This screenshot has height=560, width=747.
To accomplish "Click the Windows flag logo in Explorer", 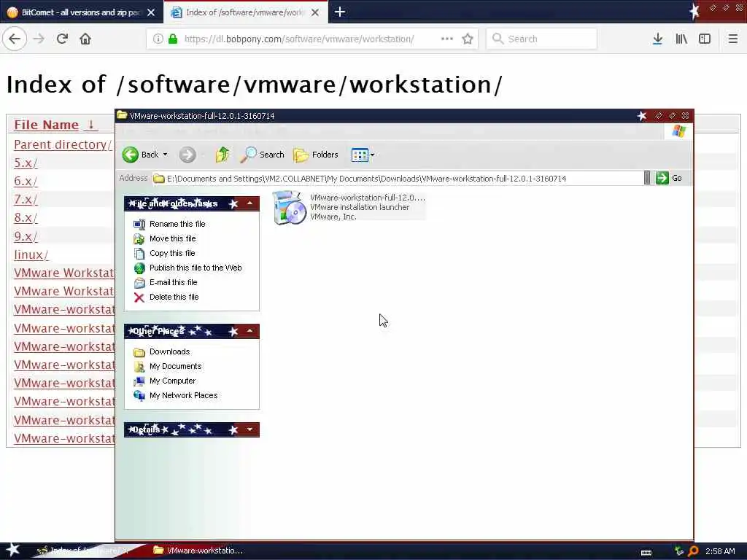I will click(x=679, y=131).
